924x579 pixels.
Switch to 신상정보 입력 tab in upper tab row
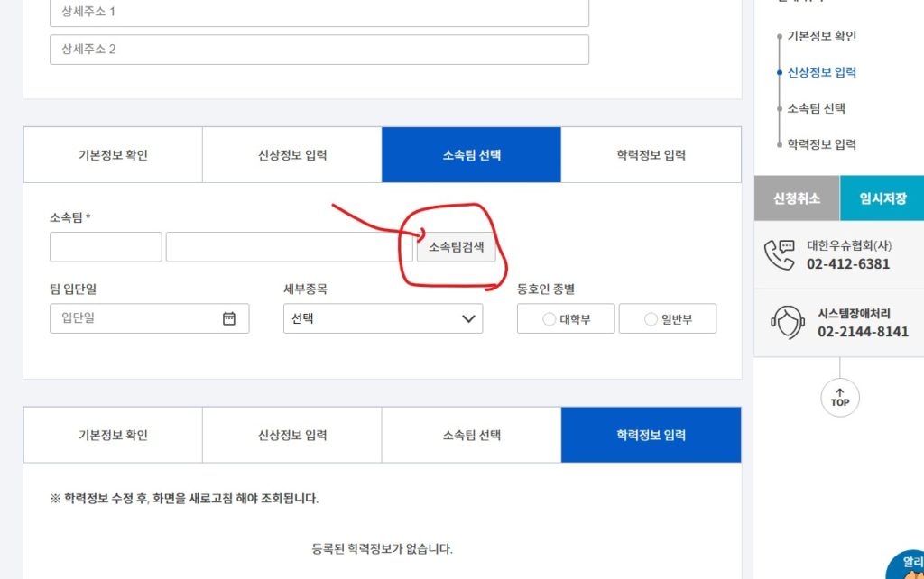(x=292, y=155)
